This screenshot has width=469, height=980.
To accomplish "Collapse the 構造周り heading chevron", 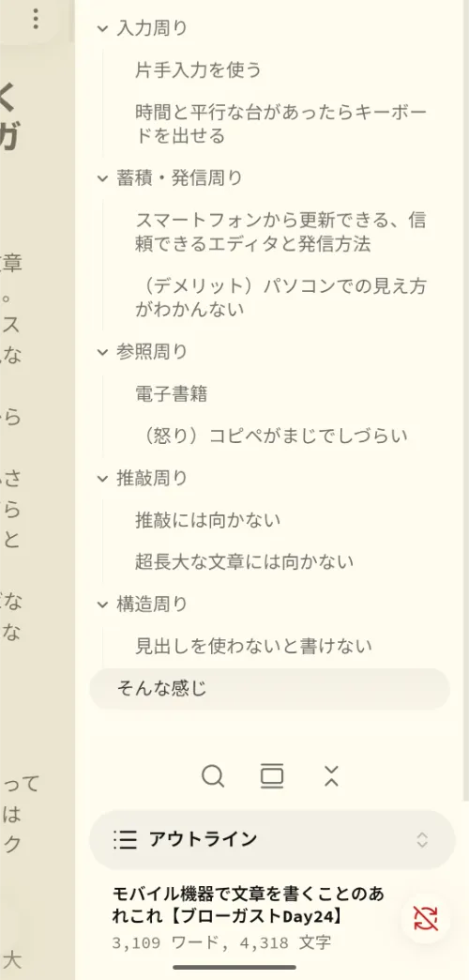I will pyautogui.click(x=102, y=605).
